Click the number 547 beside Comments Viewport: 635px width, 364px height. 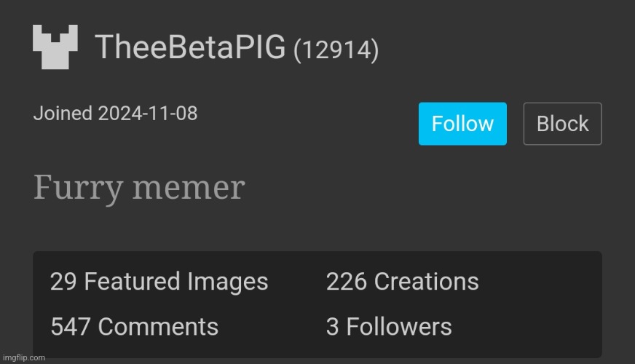[x=71, y=327]
